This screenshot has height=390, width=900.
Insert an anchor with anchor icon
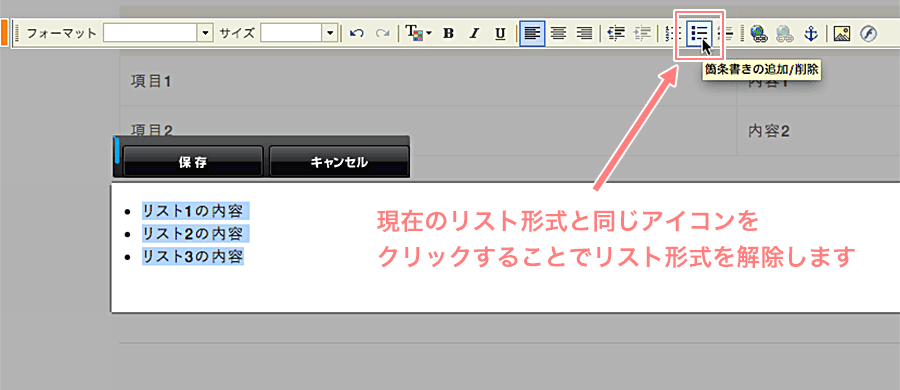click(x=810, y=34)
